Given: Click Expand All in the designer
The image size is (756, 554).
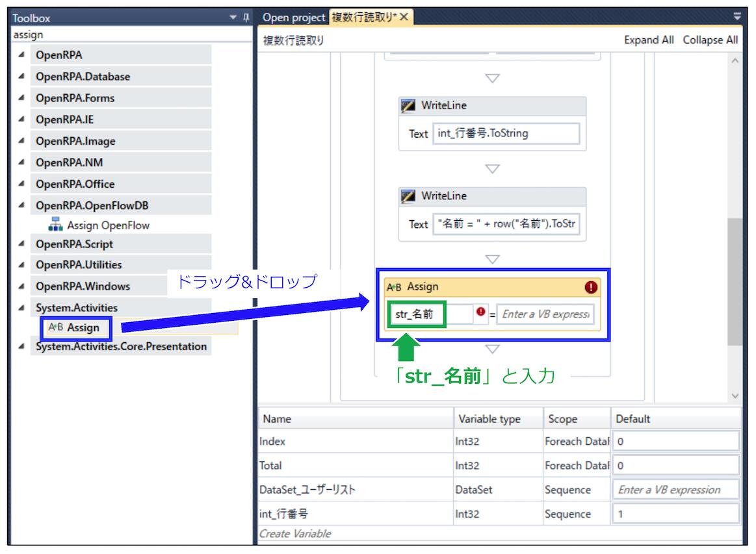Looking at the screenshot, I should [x=649, y=40].
